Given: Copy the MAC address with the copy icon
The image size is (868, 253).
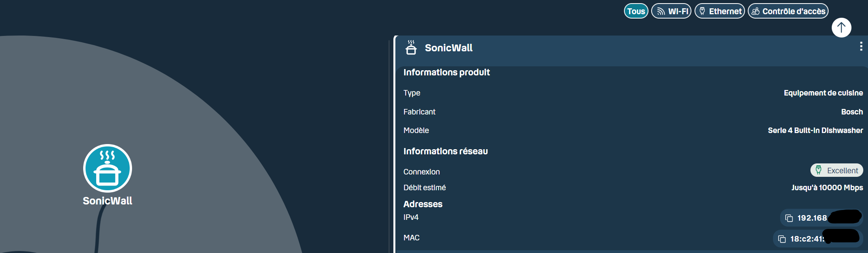Looking at the screenshot, I should tap(782, 239).
